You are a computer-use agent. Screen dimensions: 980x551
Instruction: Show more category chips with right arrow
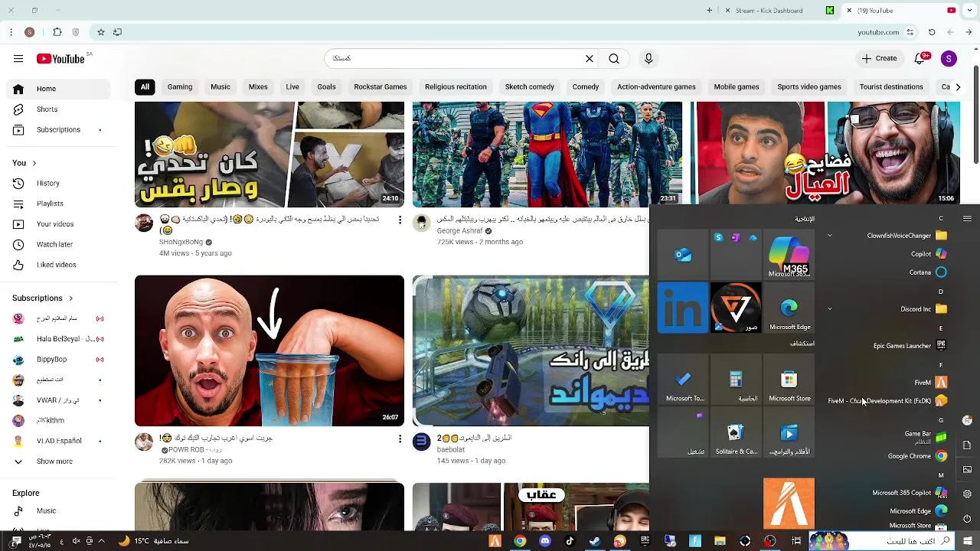[x=958, y=87]
